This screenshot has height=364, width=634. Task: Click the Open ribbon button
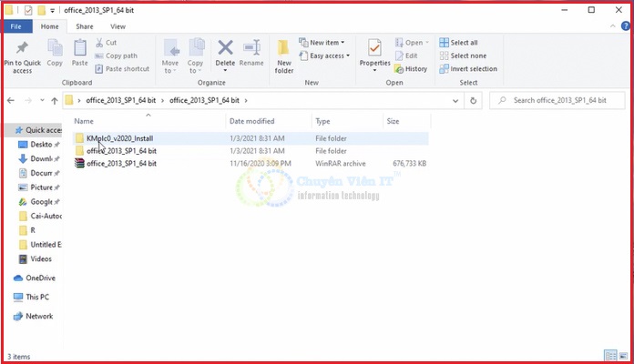412,43
